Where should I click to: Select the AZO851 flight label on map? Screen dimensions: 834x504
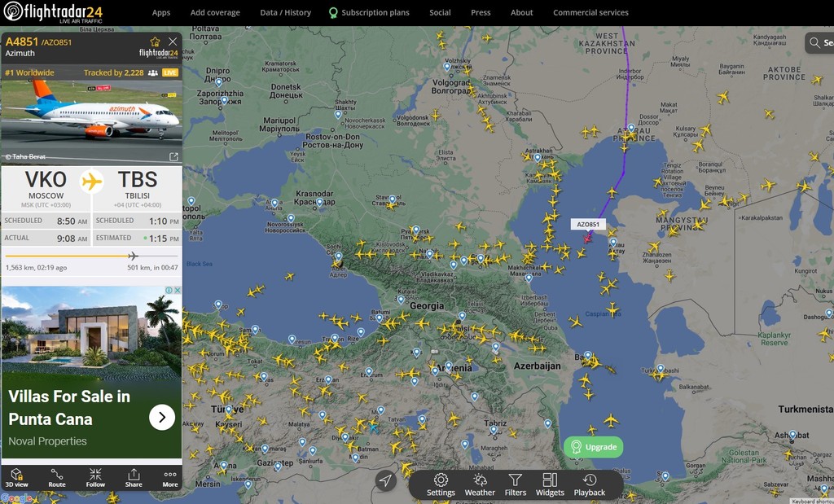[588, 225]
